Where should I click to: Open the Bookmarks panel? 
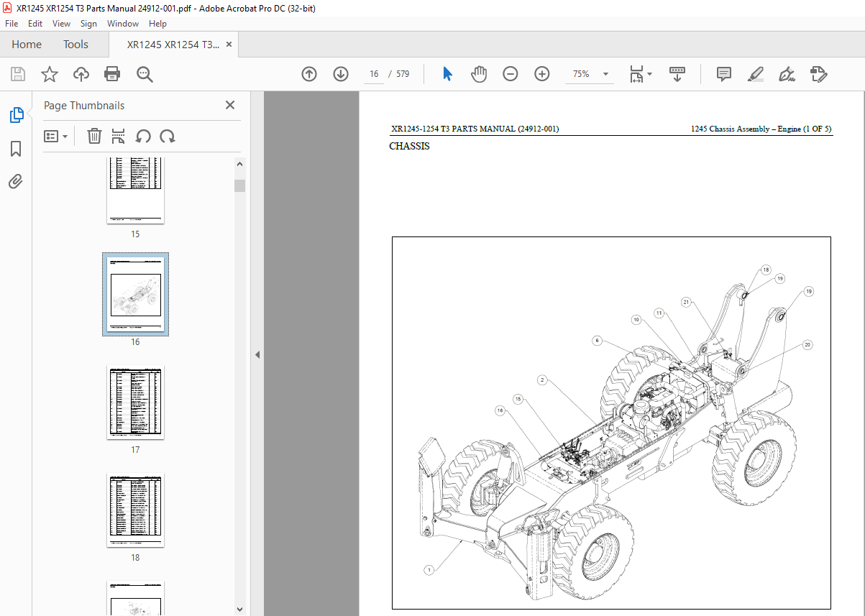coord(16,149)
